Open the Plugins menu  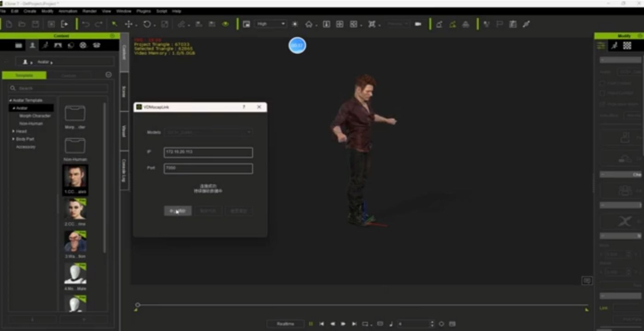(x=144, y=11)
